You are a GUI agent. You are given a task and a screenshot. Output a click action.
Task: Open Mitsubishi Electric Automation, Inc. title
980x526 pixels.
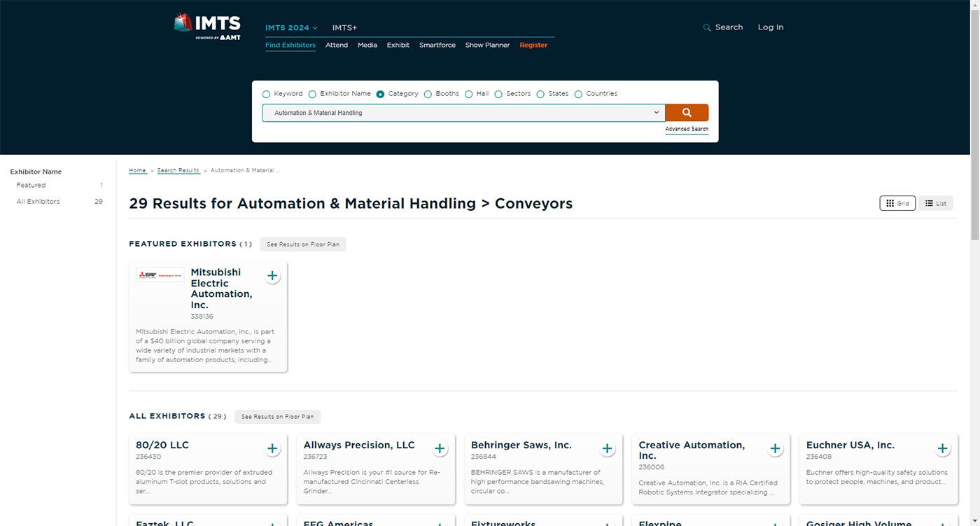click(222, 289)
